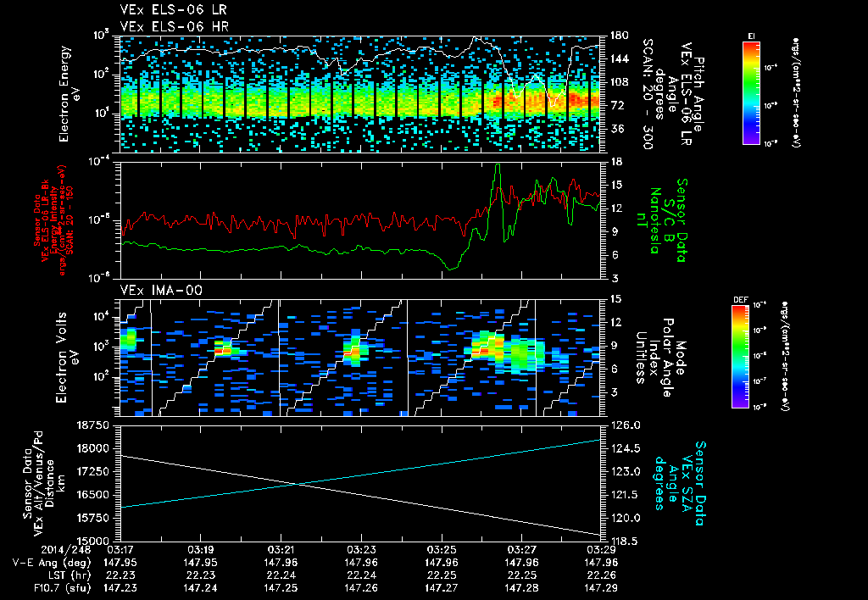Click the 18 nT tick label
The image size is (868, 600).
(616, 162)
